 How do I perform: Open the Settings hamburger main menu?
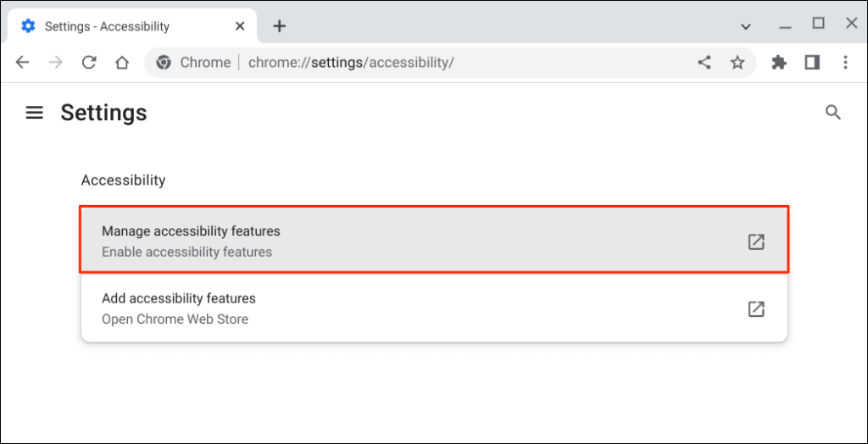coord(35,113)
